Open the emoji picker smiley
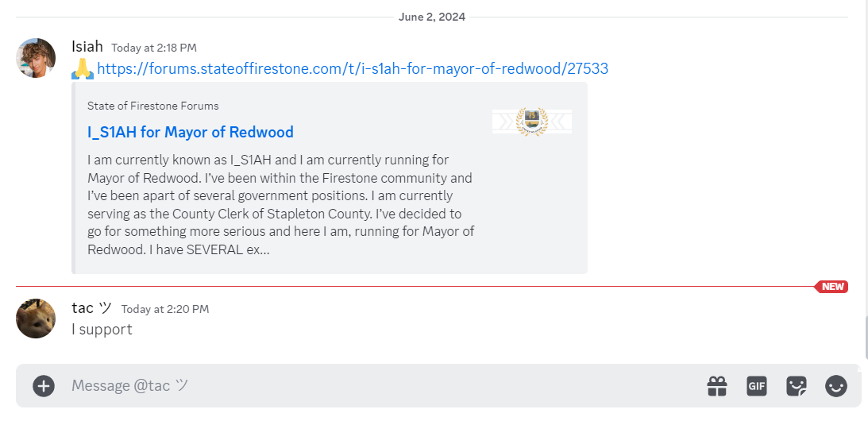Viewport: 868px width, 421px height. 836,386
